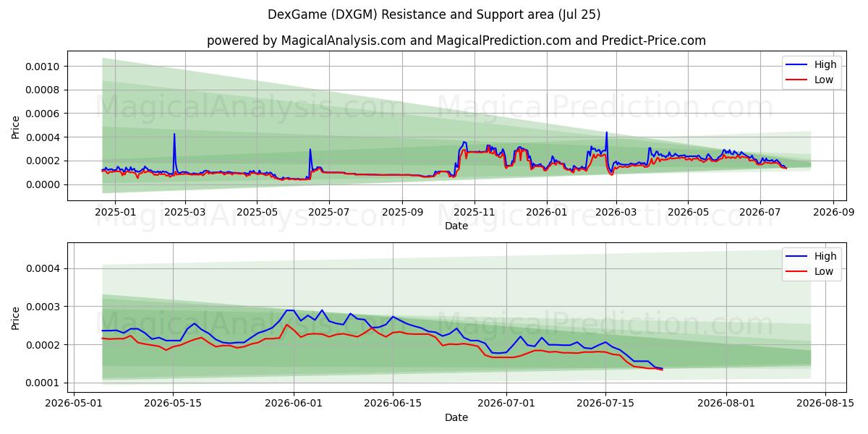Screen dimensions: 868x434
Task: Click the 'Date' axis label under top chart
Action: click(x=456, y=226)
